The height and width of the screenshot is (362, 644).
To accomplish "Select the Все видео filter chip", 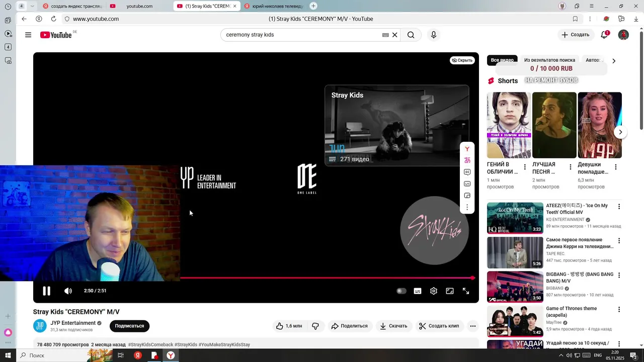I will 502,60.
